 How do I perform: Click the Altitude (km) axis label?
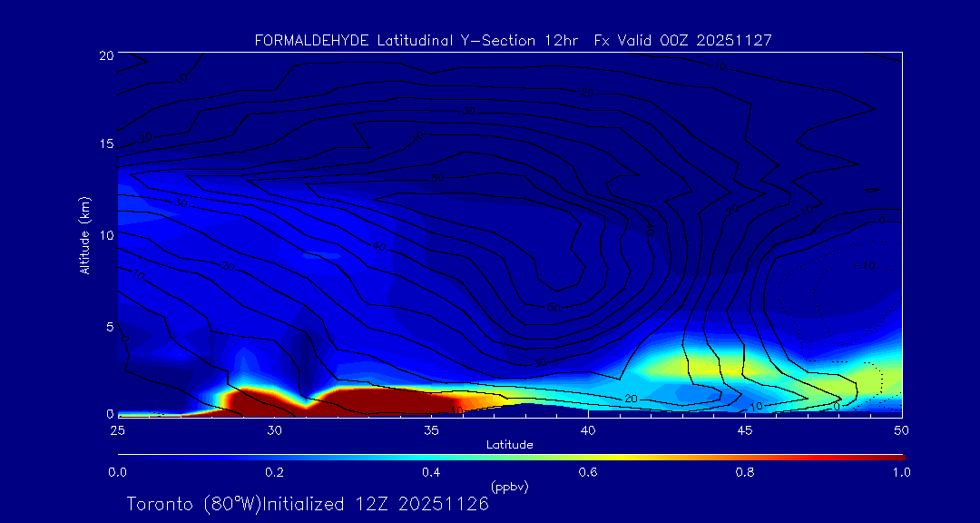pos(84,234)
